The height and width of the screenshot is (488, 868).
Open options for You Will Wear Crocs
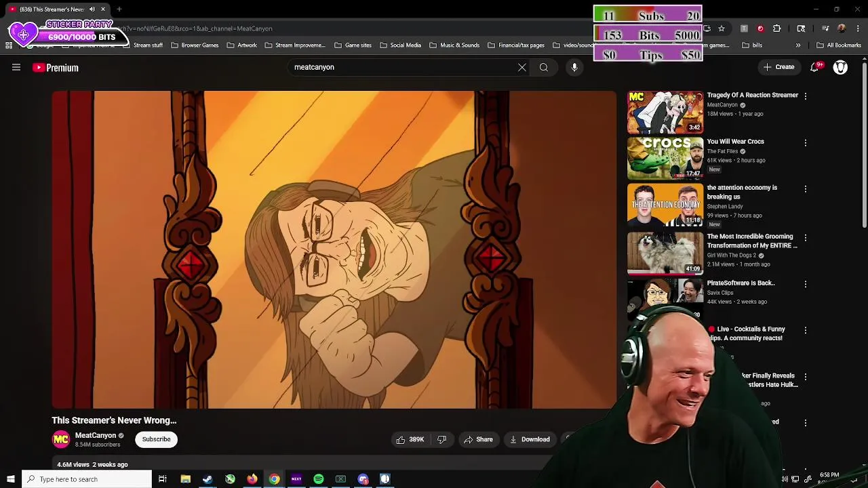[806, 143]
